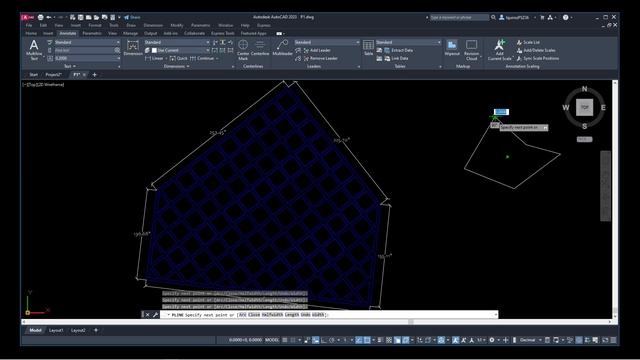Open the dimension style Standard dropdown
Image resolution: width=640 pixels, height=360 pixels.
tap(177, 42)
